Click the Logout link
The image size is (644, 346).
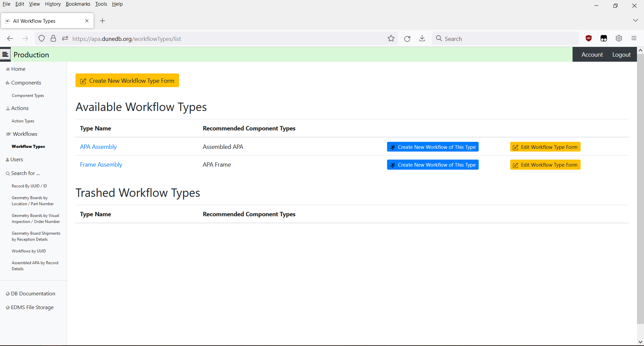(622, 55)
